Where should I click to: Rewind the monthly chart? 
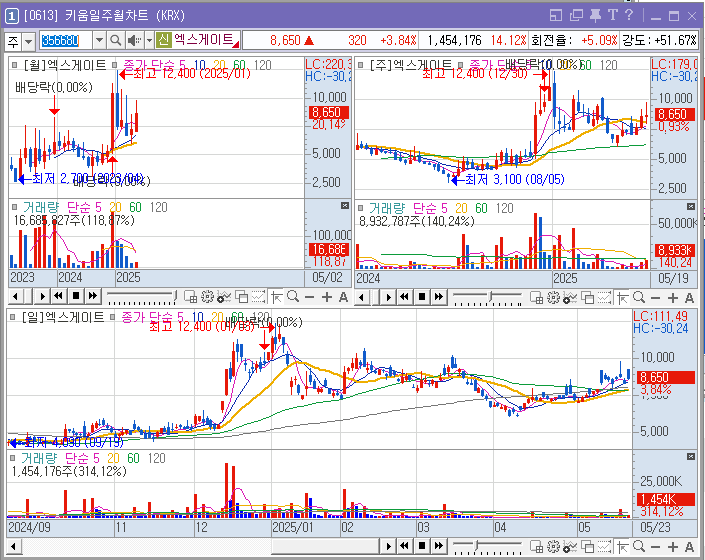tap(58, 296)
